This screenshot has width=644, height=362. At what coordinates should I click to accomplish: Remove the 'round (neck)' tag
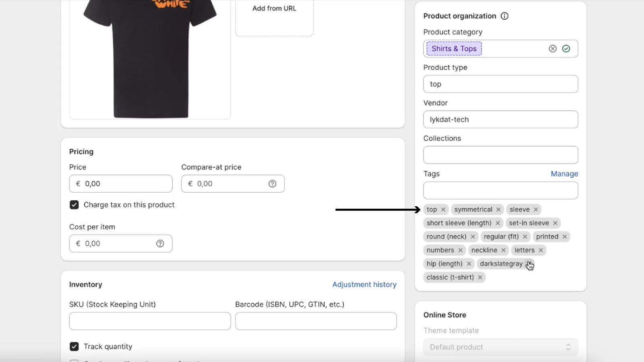tap(473, 237)
